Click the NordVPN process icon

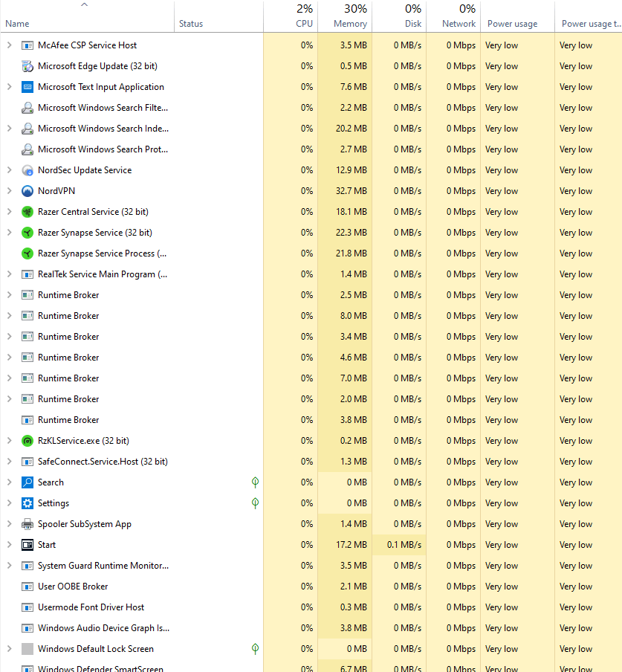pyautogui.click(x=27, y=191)
